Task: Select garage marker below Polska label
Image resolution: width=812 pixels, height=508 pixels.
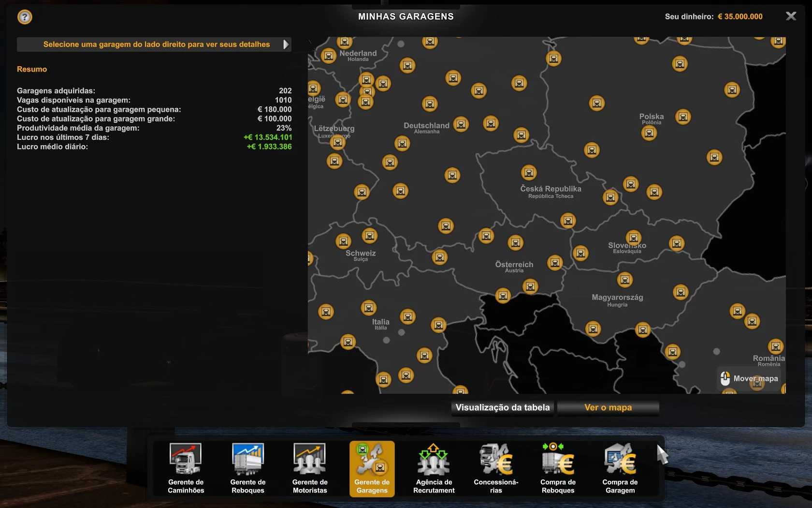Action: tap(649, 133)
